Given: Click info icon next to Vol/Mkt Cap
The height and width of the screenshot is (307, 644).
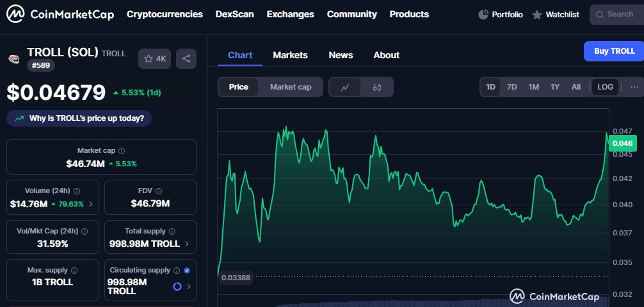Looking at the screenshot, I should click(x=85, y=232).
